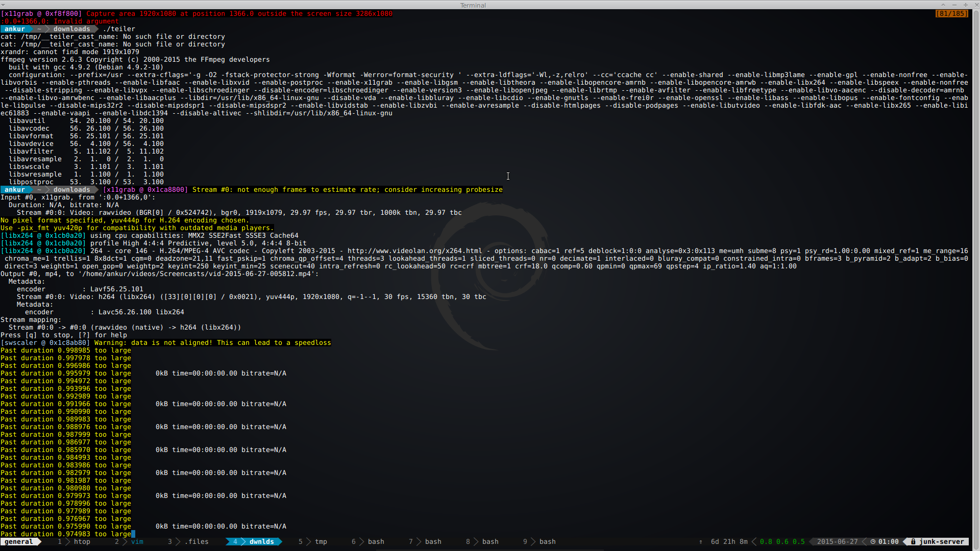Click the 'junk-server' hostname in status bar
This screenshot has height=551, width=980.
tap(942, 542)
